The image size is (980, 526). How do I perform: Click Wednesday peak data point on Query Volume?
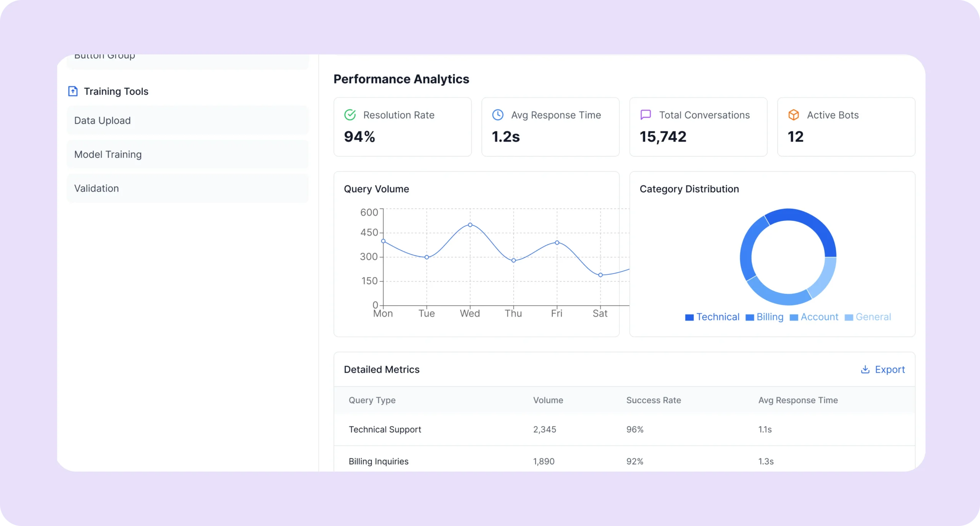tap(470, 225)
